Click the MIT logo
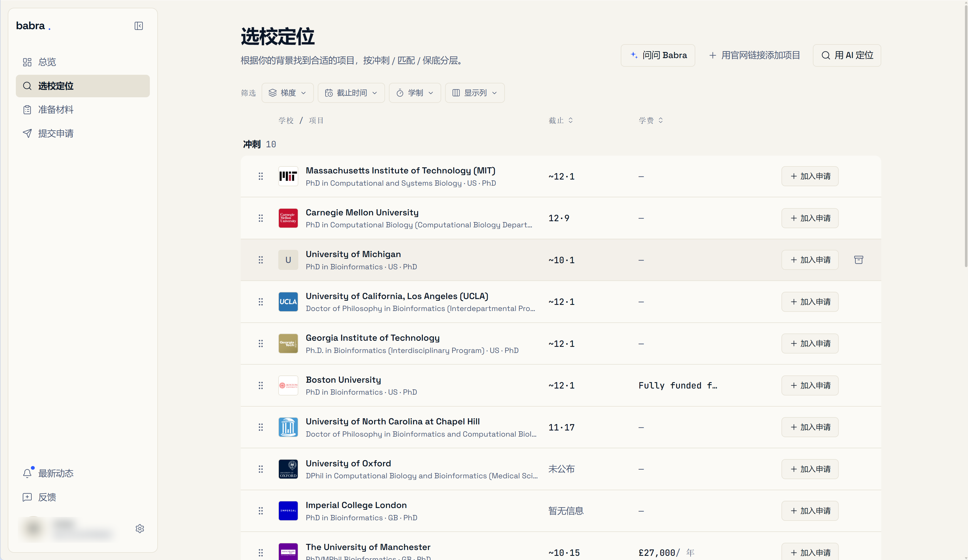 (x=288, y=176)
